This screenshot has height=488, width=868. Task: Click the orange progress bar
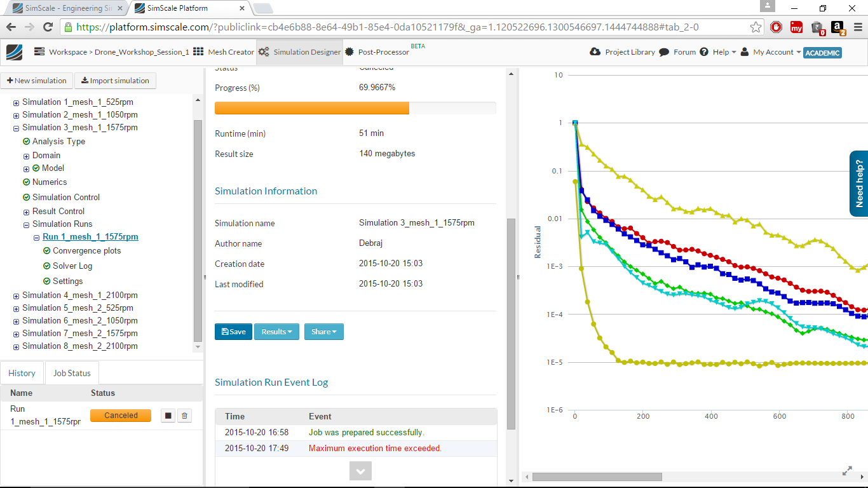(312, 108)
